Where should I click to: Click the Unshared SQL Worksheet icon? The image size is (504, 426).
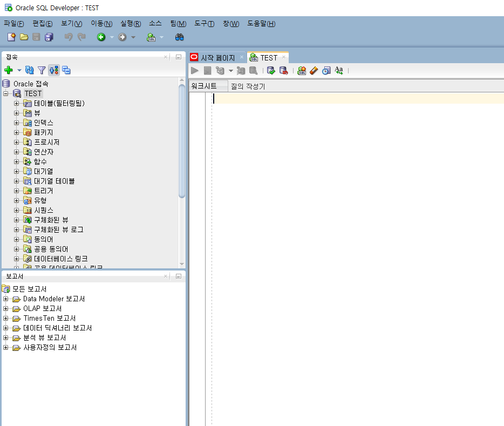click(302, 70)
